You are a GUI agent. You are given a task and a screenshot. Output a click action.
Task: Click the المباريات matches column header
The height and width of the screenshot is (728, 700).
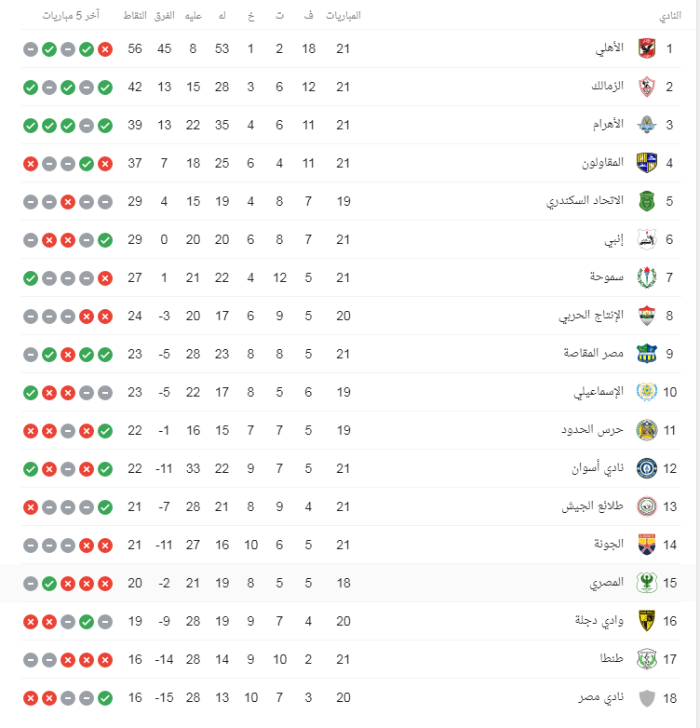[343, 15]
